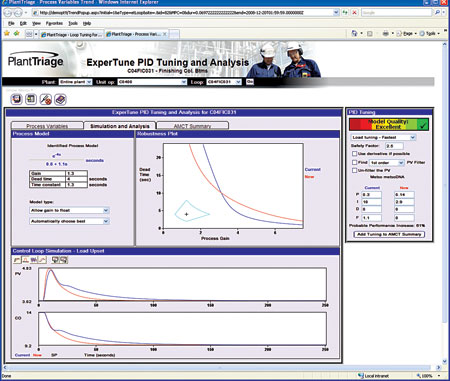Open the Plant dropdown showing Entire plant
The image size is (450, 381).
click(x=75, y=82)
